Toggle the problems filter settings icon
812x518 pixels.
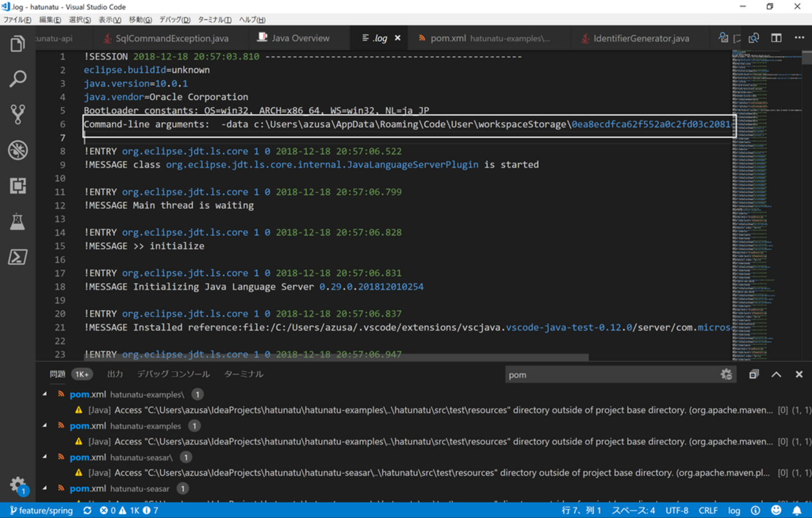pos(726,374)
